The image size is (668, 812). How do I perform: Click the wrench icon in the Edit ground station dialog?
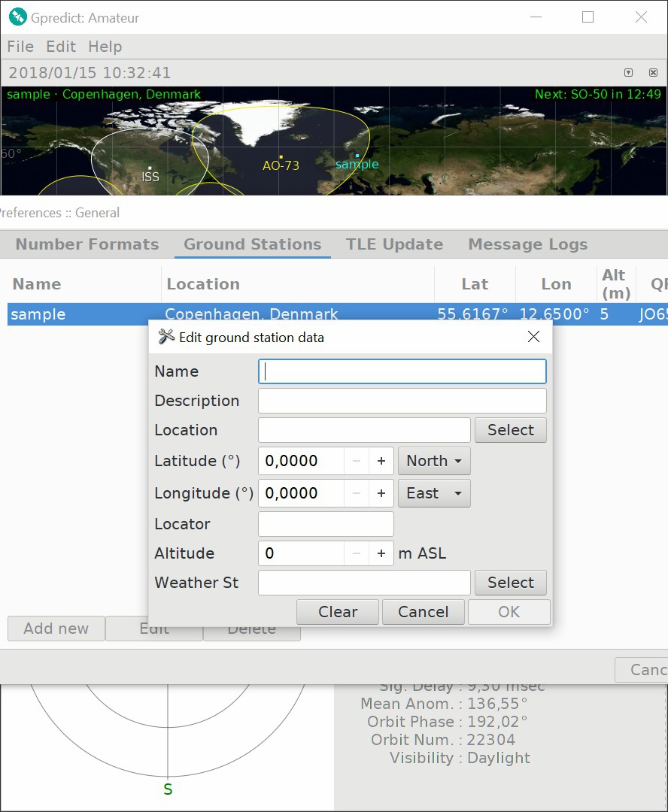click(x=165, y=337)
